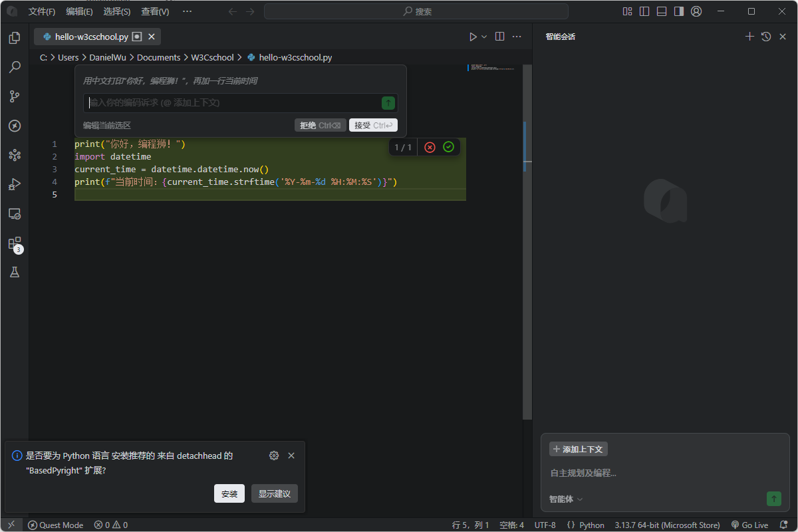Screen dimensions: 798x532
Task: Click the remote window status icon
Action: pyautogui.click(x=11, y=525)
